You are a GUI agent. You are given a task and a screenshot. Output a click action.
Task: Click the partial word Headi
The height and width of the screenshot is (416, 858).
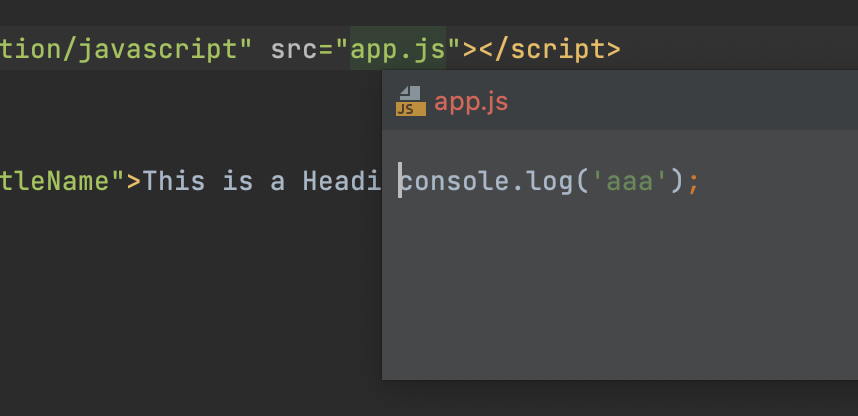(342, 181)
